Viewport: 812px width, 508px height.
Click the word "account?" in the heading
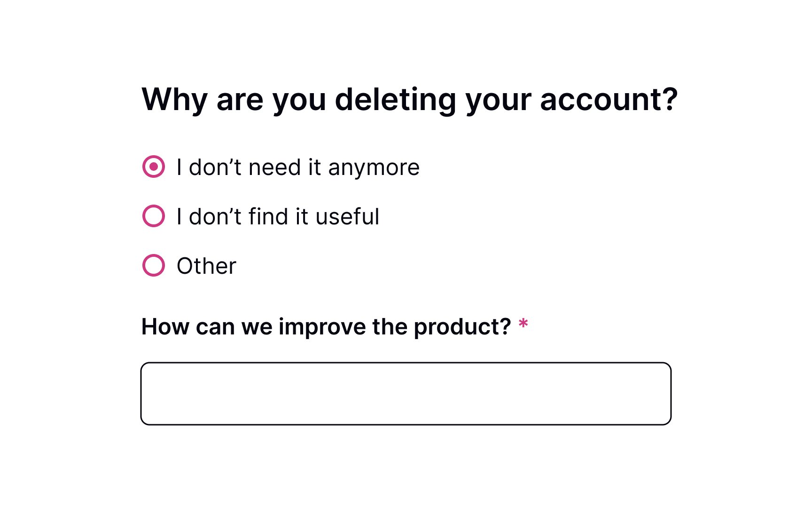609,100
